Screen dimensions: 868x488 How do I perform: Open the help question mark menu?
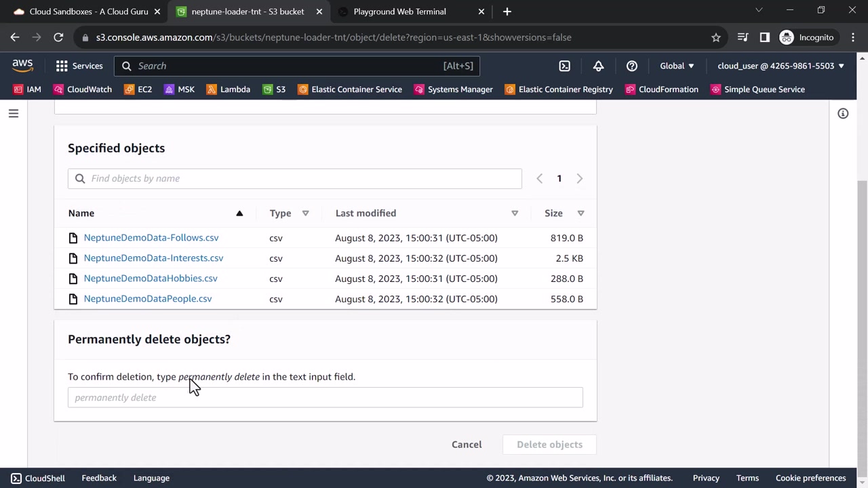point(631,66)
